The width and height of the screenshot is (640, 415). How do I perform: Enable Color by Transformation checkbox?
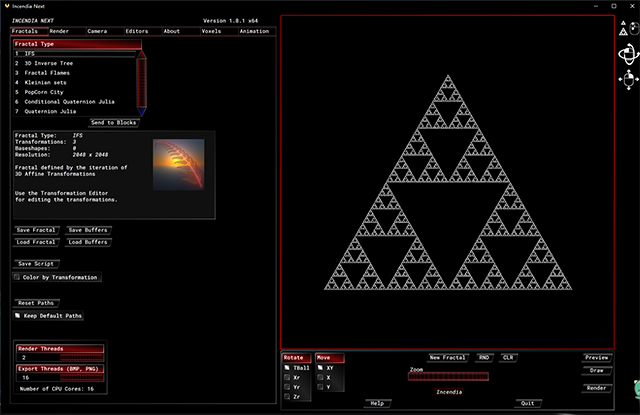pyautogui.click(x=16, y=277)
